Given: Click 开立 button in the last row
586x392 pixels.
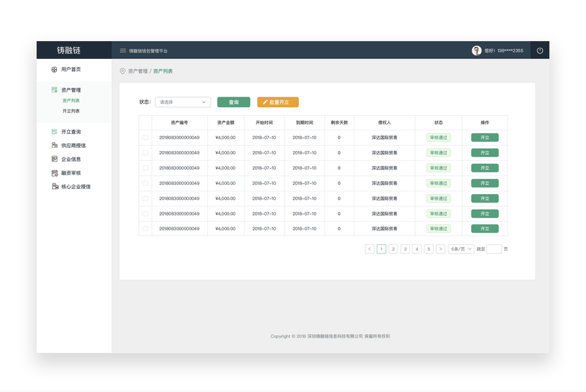Looking at the screenshot, I should pyautogui.click(x=485, y=229).
